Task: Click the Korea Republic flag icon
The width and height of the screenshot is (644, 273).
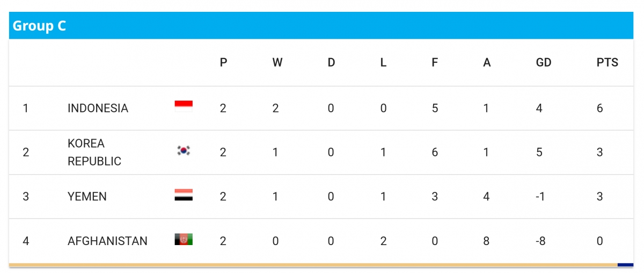Action: click(x=184, y=150)
